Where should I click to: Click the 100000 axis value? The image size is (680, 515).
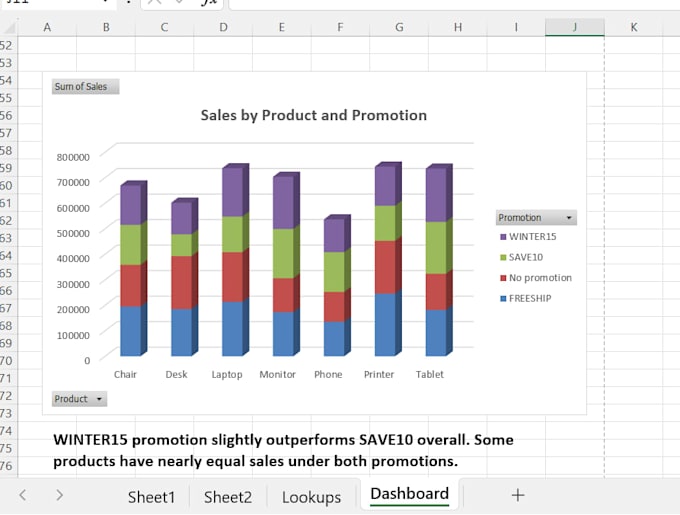(73, 335)
